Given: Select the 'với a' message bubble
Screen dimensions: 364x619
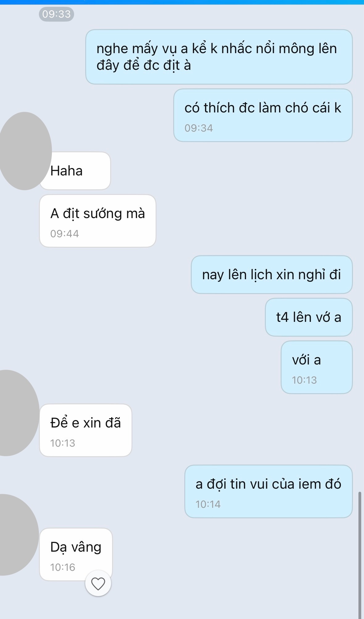Looking at the screenshot, I should coord(317,367).
